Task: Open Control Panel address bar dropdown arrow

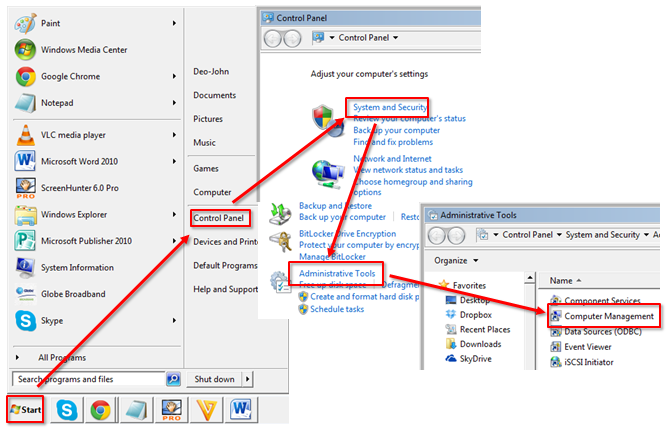Action: point(396,38)
